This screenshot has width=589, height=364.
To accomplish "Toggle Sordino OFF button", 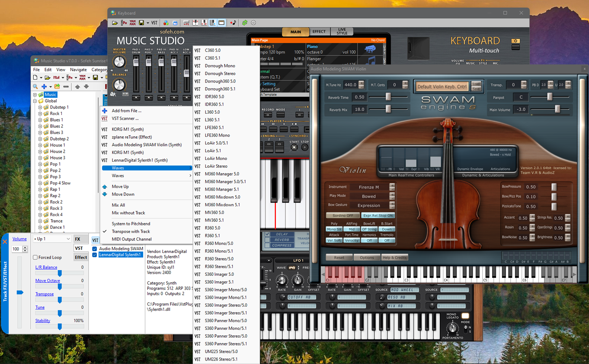I will click(343, 215).
